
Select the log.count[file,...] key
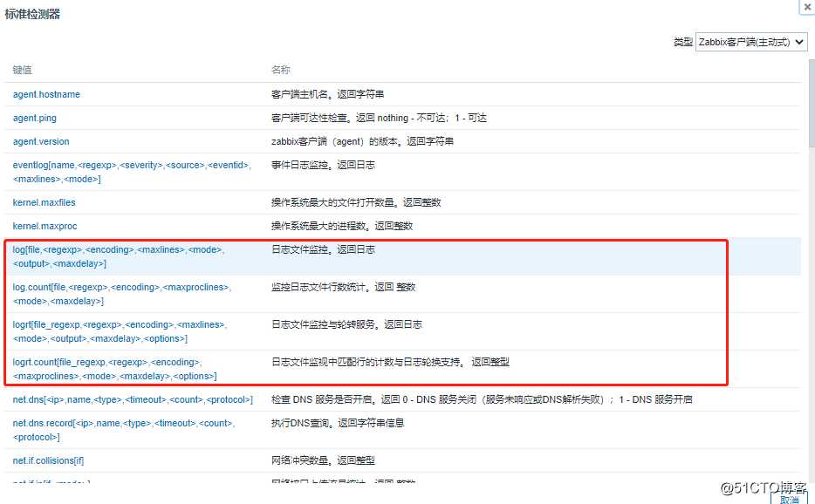click(x=121, y=294)
